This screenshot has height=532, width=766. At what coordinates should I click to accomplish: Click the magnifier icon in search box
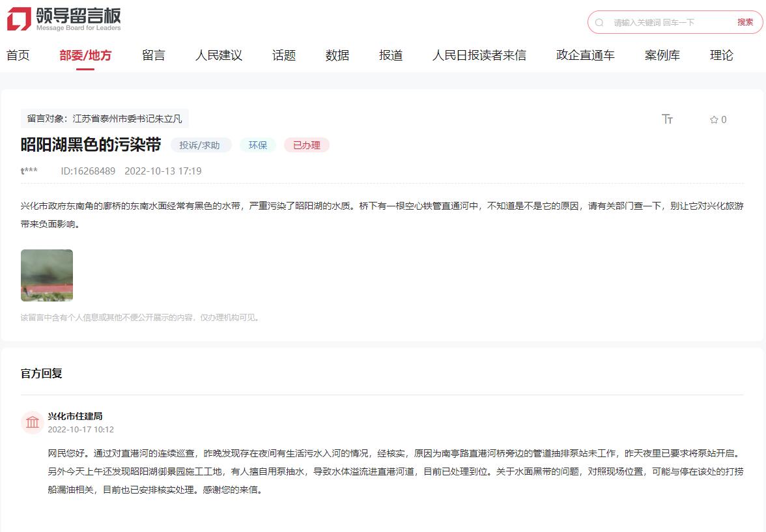coord(599,22)
